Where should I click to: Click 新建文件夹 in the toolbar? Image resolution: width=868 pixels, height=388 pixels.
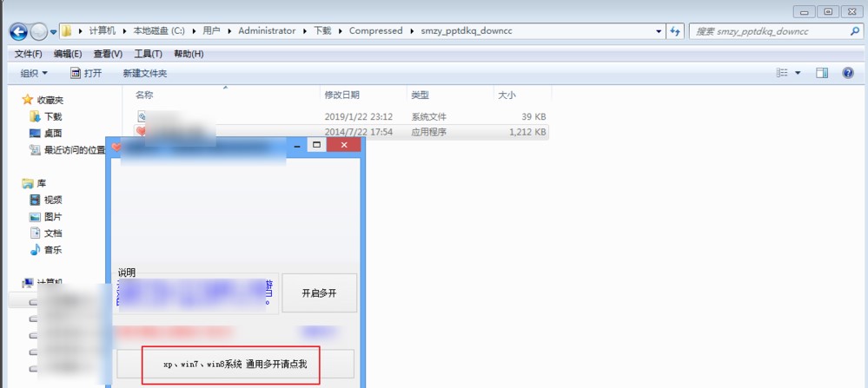pyautogui.click(x=145, y=73)
